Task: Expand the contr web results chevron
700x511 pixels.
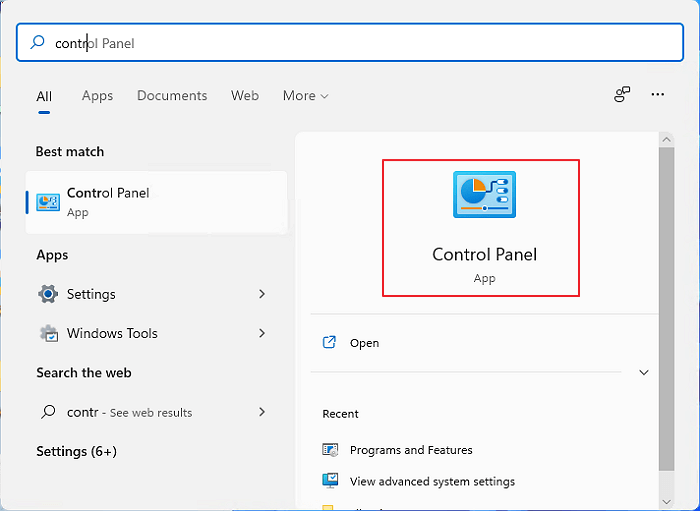Action: tap(262, 412)
